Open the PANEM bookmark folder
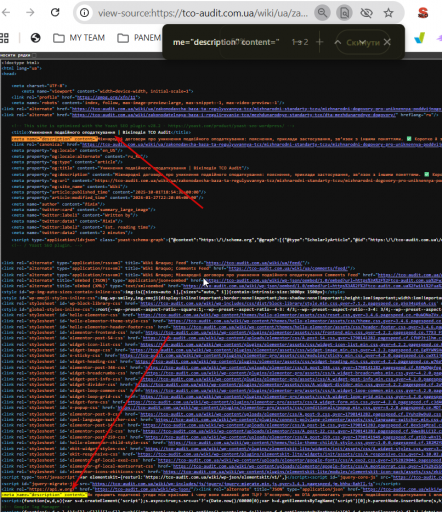The image size is (442, 512). [139, 38]
